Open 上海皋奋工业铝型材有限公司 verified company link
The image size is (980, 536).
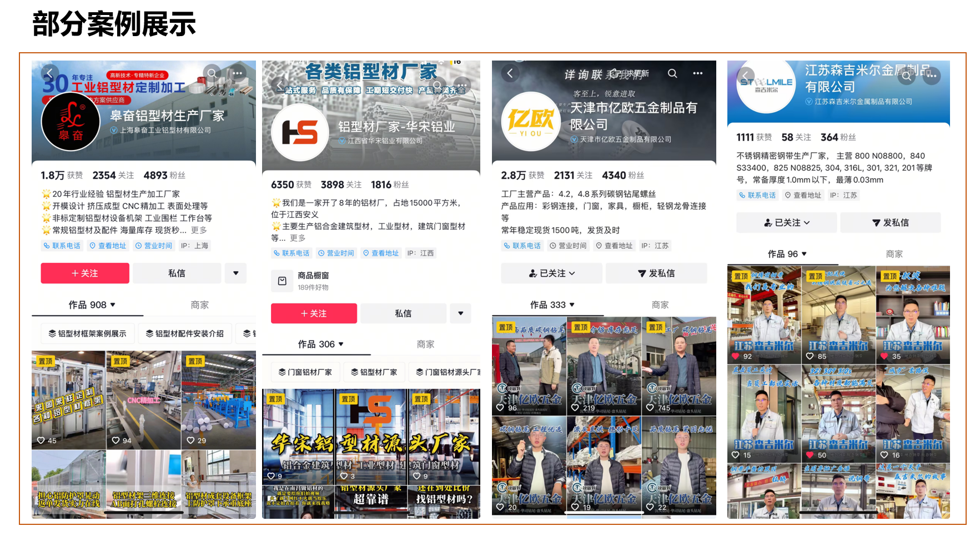tap(160, 130)
